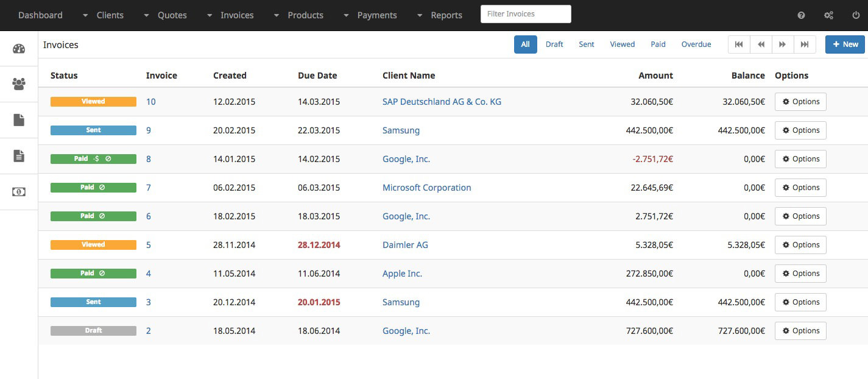Switch filter to Draft invoices

554,44
